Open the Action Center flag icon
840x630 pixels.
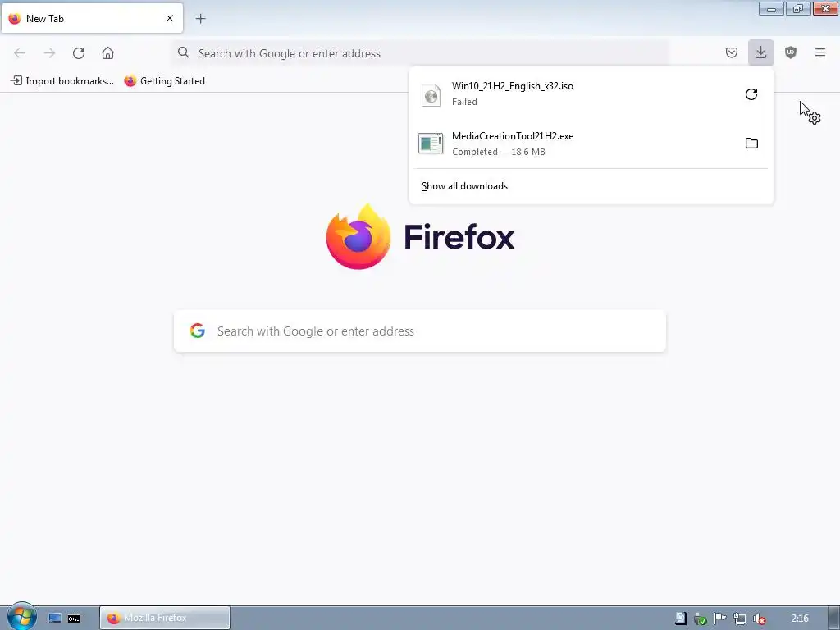(x=720, y=619)
